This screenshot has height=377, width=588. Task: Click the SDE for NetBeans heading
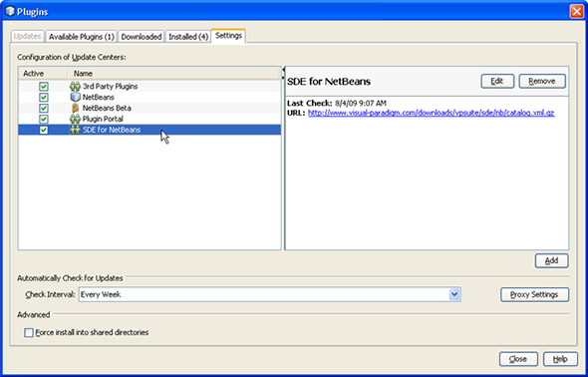pos(329,82)
